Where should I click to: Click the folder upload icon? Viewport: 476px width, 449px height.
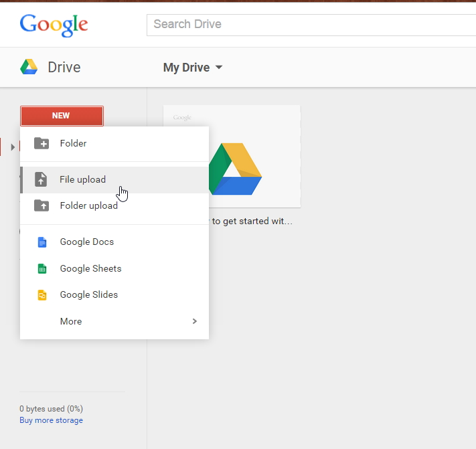(x=42, y=205)
